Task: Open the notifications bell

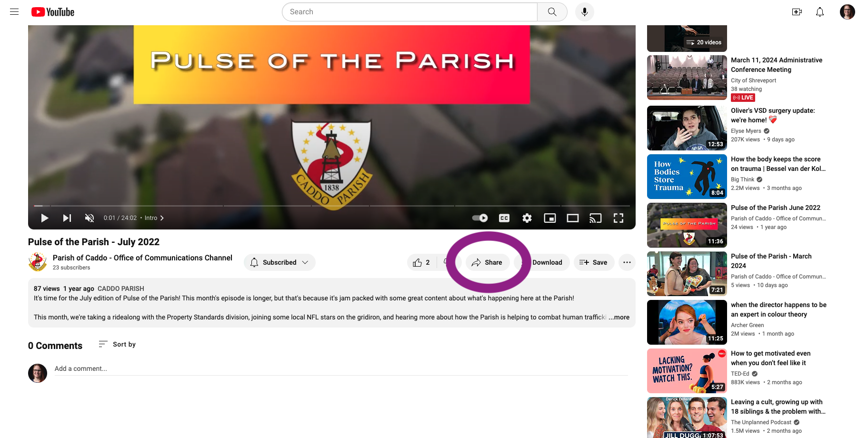Action: [x=819, y=12]
